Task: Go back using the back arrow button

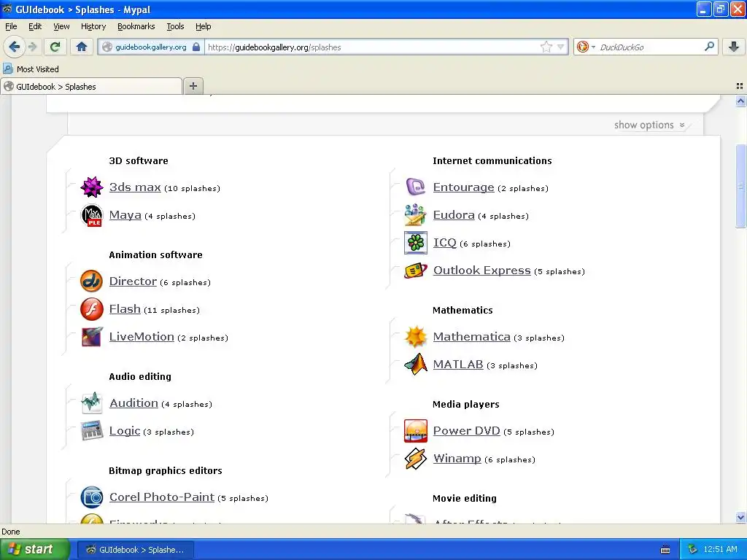Action: [15, 47]
